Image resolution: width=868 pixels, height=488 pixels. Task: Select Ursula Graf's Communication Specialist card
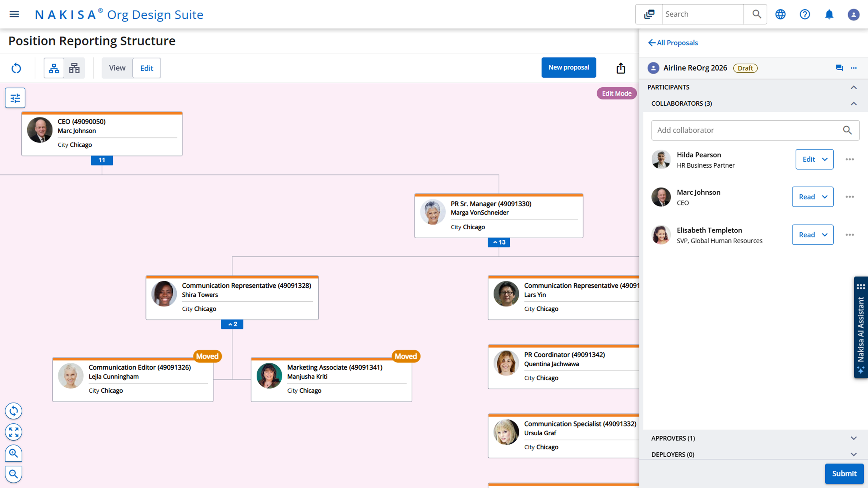(563, 436)
